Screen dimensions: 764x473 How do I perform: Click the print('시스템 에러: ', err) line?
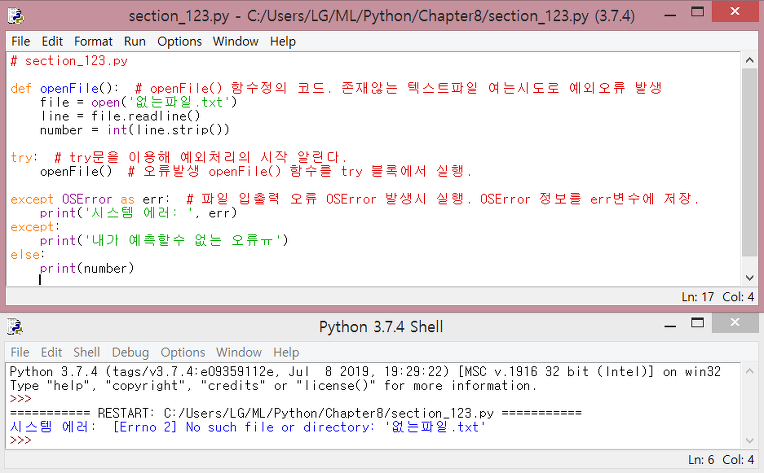(x=138, y=213)
